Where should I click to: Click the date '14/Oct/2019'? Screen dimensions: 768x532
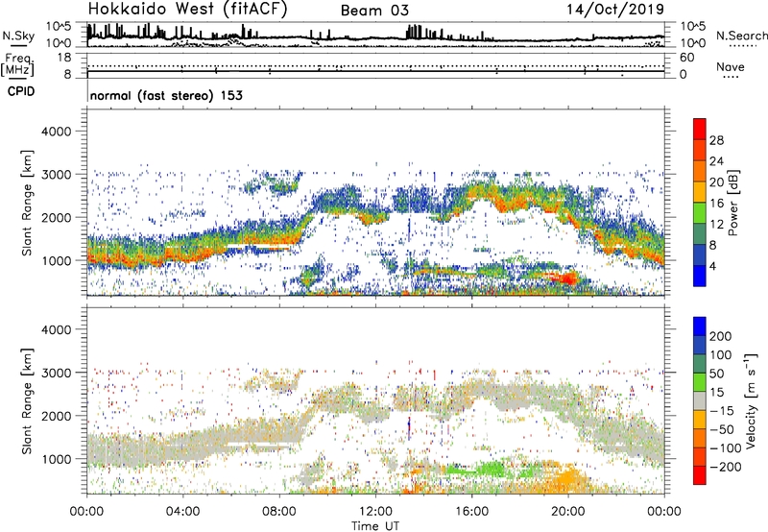615,9
